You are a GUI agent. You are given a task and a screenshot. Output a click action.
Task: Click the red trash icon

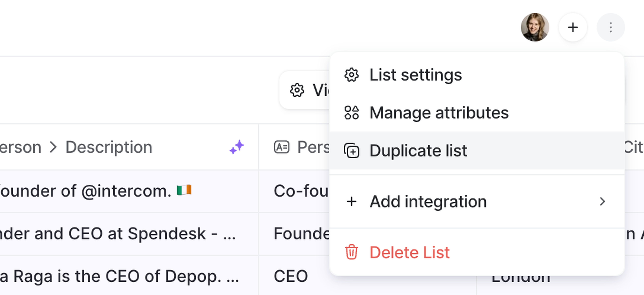click(352, 252)
